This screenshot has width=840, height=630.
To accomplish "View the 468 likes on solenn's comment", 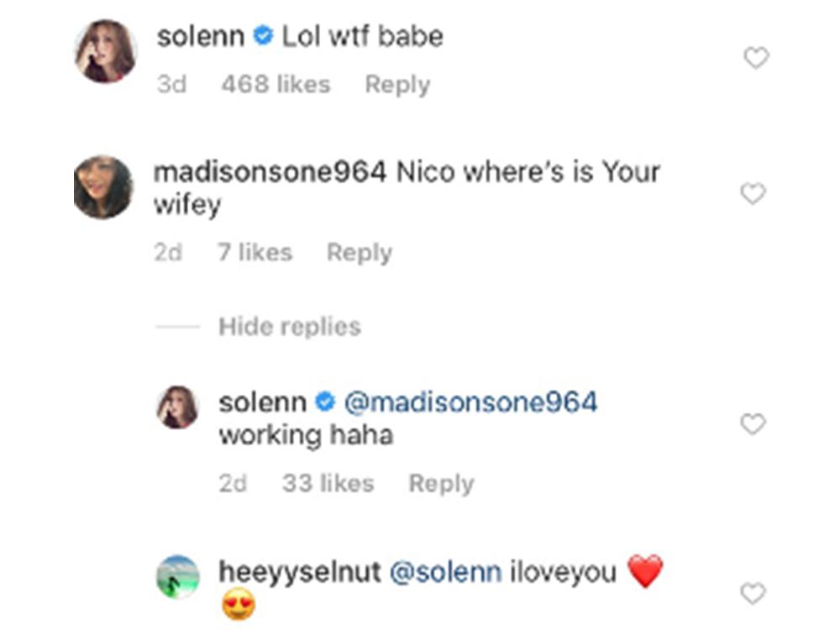I will click(276, 85).
